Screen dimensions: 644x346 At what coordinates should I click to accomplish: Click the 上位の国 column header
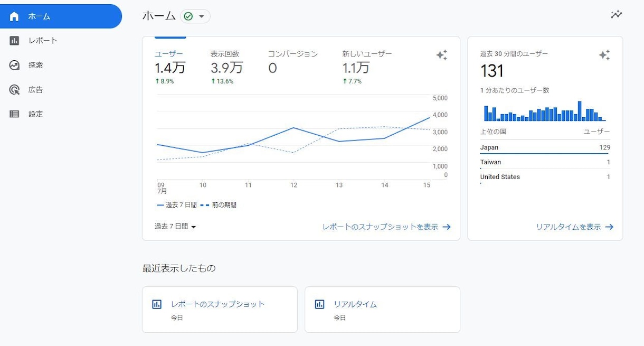[493, 132]
